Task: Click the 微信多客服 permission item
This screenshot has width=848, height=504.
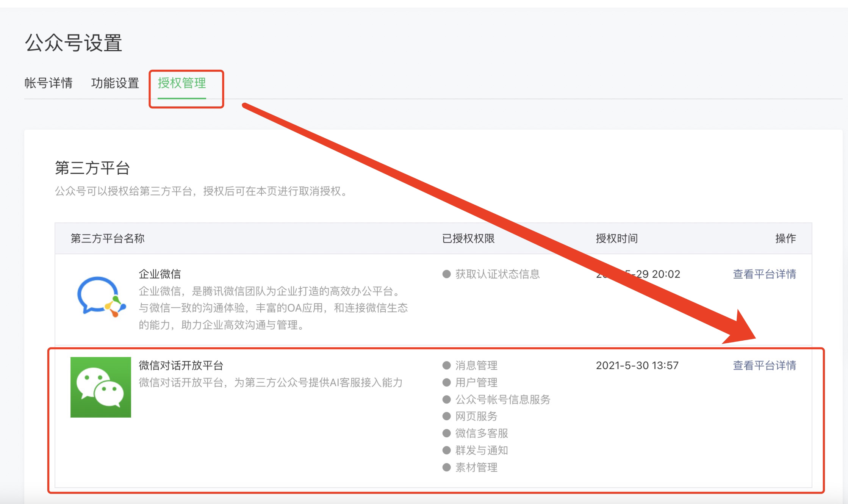Action: 481,433
